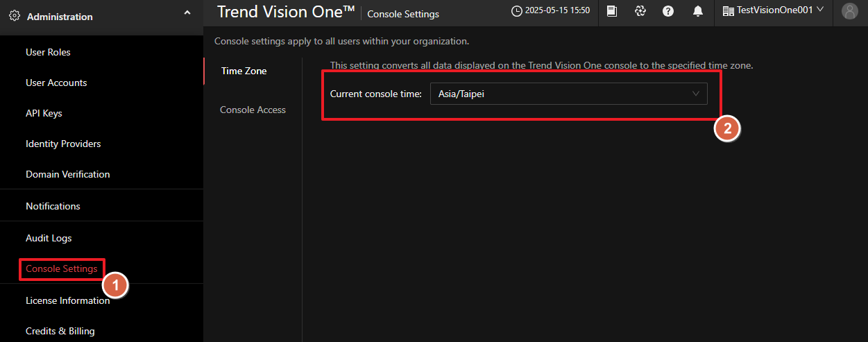Screen dimensions: 868x342
Task: Select the Time Zone tab
Action: coord(244,71)
